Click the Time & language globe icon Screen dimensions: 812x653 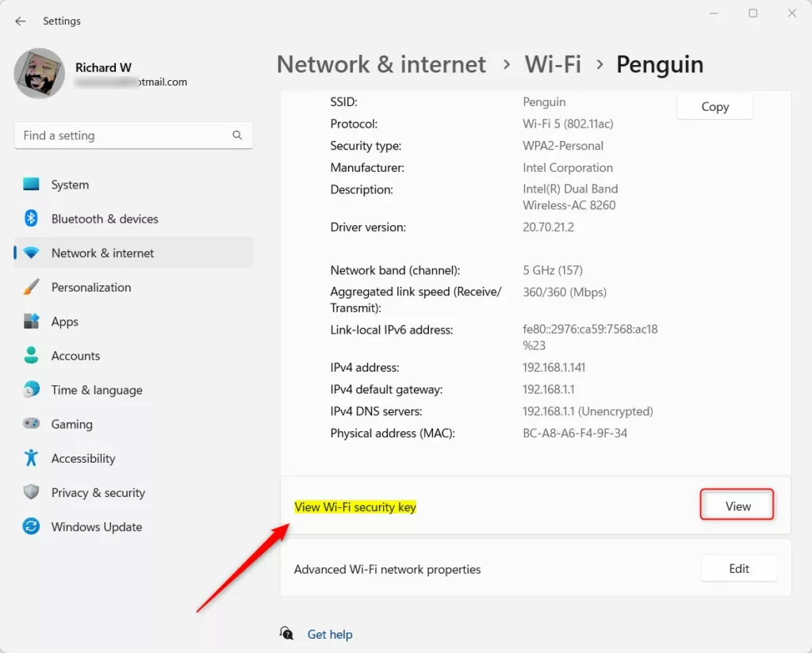pyautogui.click(x=31, y=390)
